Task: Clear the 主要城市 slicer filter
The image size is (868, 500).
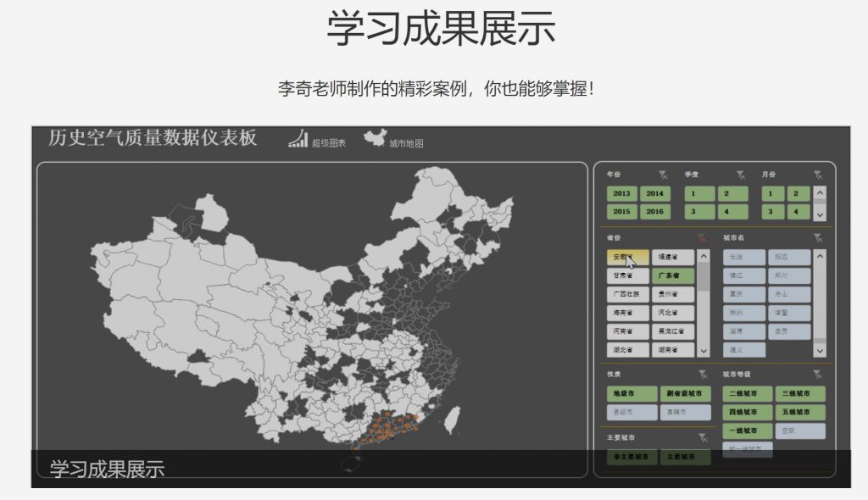Action: tap(703, 438)
